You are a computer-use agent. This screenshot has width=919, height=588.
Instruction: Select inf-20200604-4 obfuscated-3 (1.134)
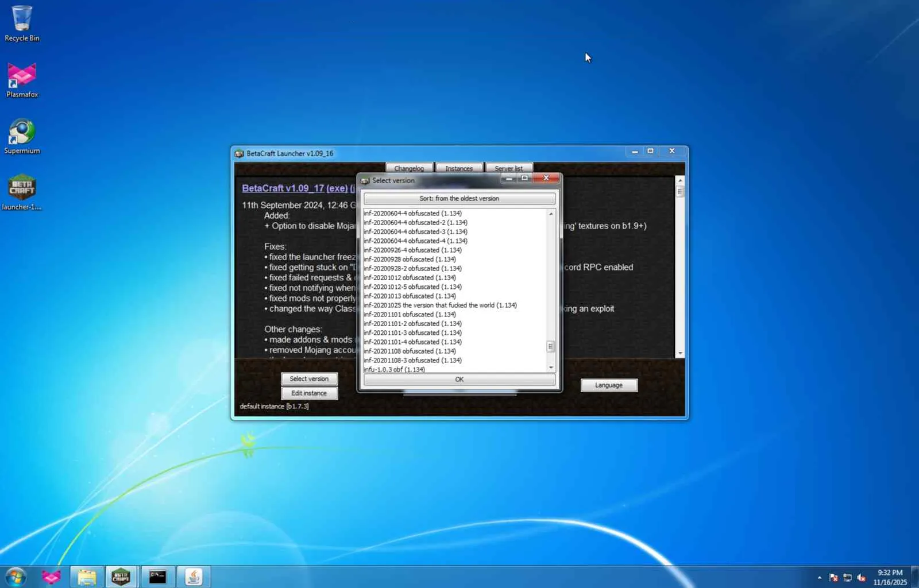455,232
